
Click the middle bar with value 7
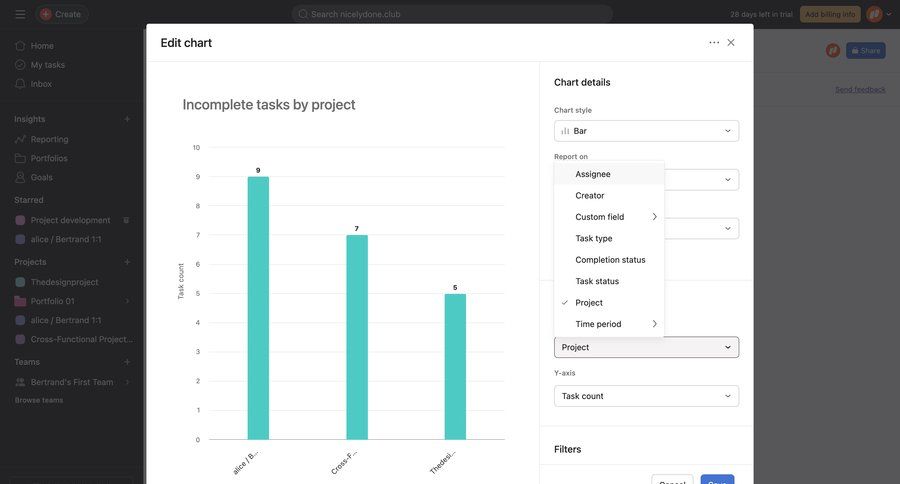coord(357,338)
